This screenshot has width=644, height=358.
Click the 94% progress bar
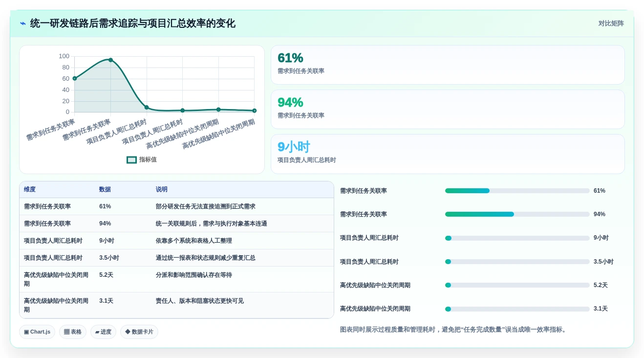(x=517, y=214)
